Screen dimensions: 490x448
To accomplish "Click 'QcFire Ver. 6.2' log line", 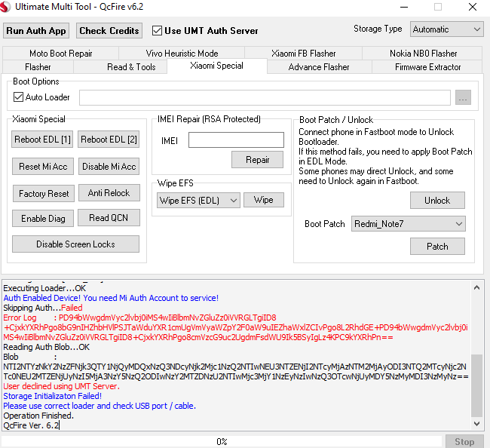I will (x=31, y=425).
